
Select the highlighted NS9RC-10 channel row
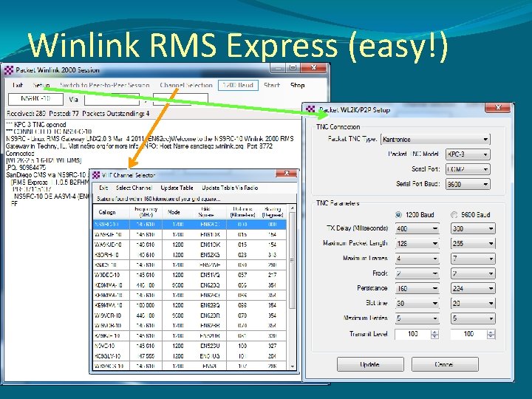[x=190, y=225]
